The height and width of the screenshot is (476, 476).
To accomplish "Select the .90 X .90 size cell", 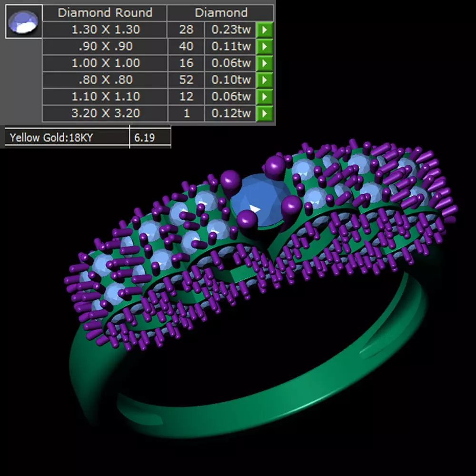I will pos(105,47).
